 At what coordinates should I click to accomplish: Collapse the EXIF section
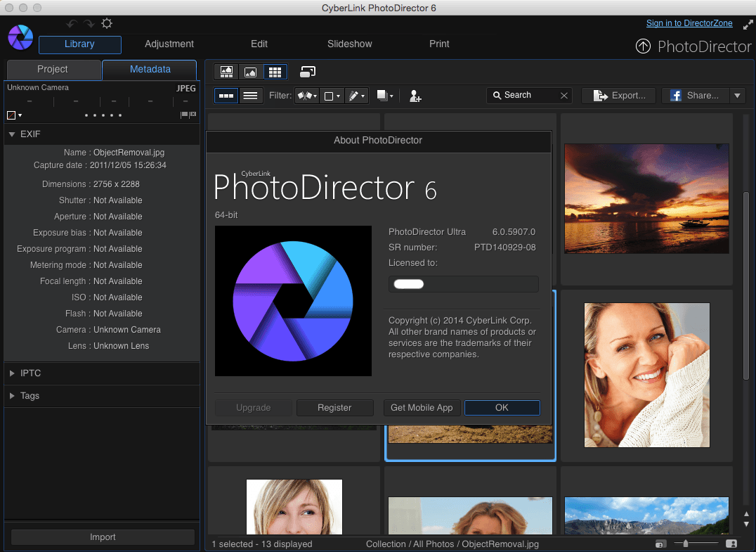12,134
